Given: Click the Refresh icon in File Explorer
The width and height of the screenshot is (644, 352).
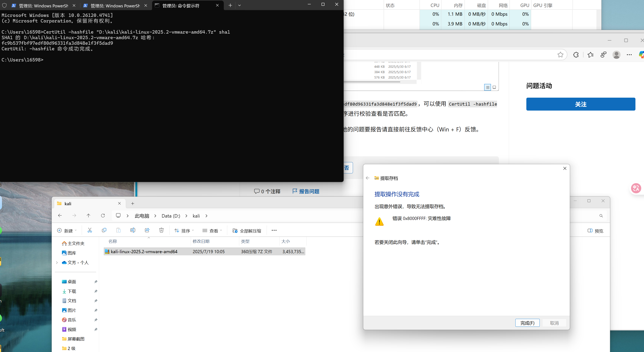Looking at the screenshot, I should [103, 216].
